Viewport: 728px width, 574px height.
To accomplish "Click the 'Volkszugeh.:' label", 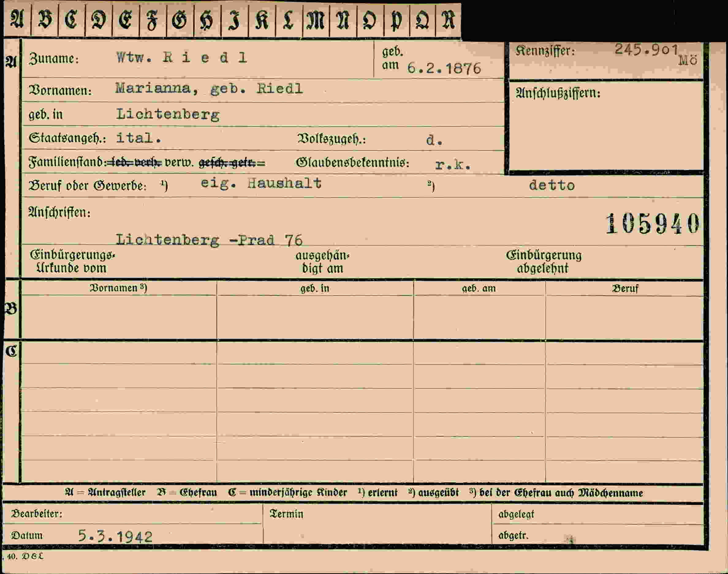I will point(332,139).
